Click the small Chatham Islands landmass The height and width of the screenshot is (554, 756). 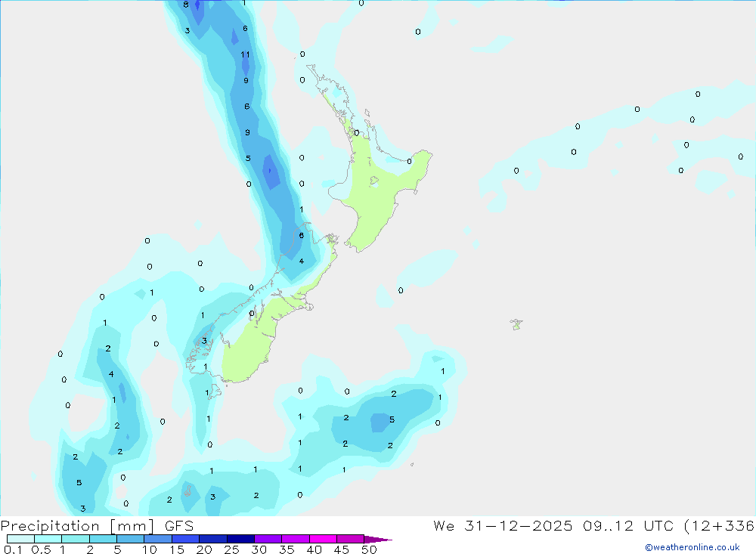click(x=516, y=324)
